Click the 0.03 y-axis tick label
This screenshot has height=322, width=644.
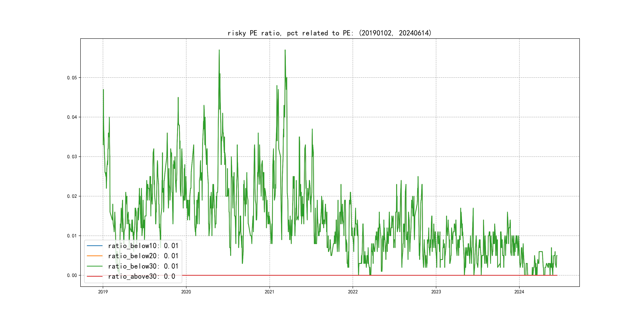point(72,157)
